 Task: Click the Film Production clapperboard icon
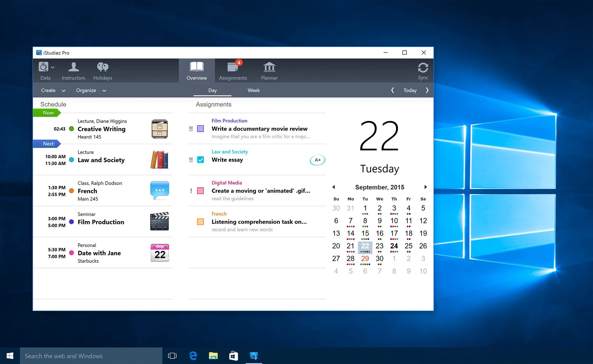pyautogui.click(x=160, y=221)
